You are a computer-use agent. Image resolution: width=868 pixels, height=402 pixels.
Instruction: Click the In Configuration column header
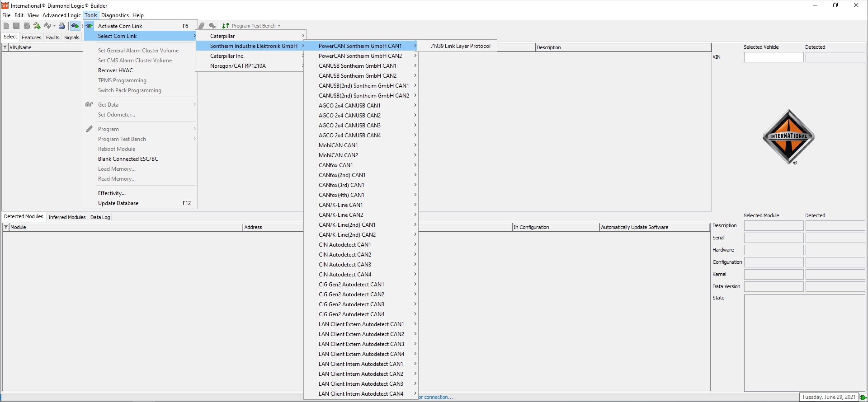pyautogui.click(x=556, y=227)
